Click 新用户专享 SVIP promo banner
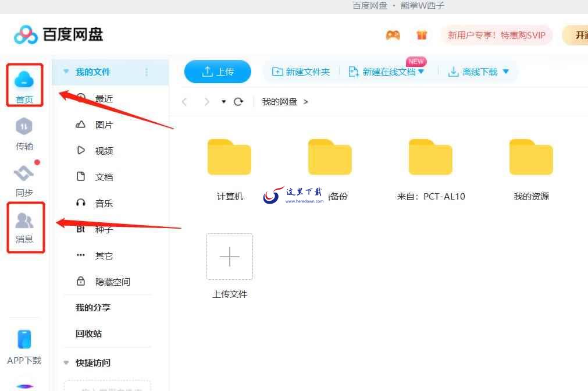 [497, 35]
